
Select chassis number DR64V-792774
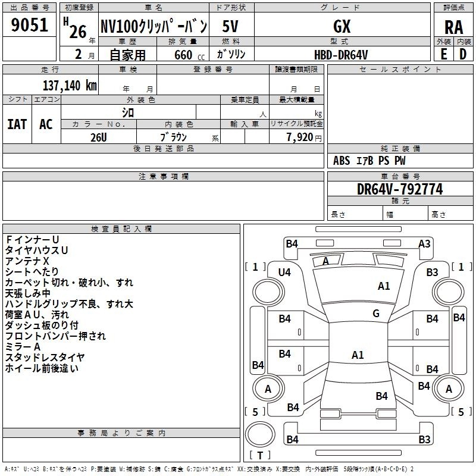[x=400, y=189]
